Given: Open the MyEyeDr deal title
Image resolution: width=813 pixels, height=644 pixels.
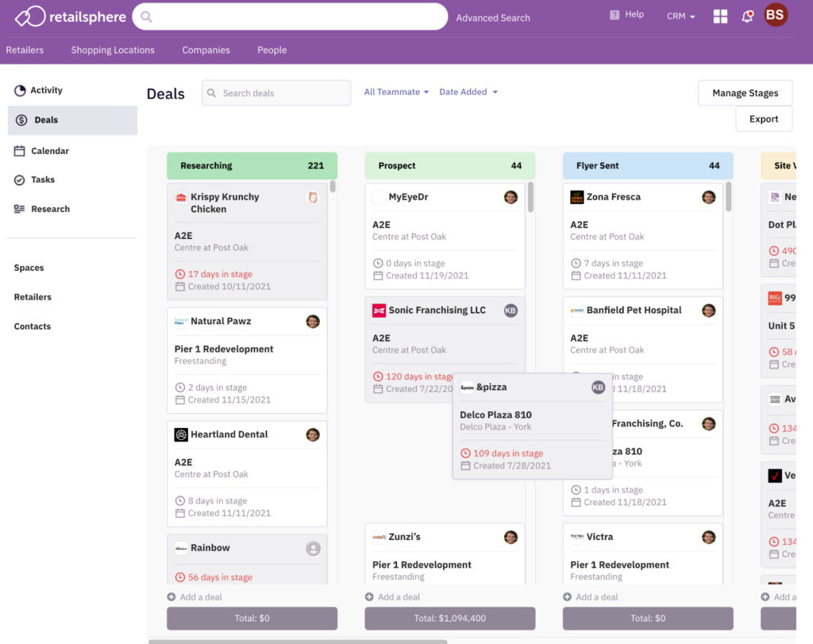Looking at the screenshot, I should point(409,197).
